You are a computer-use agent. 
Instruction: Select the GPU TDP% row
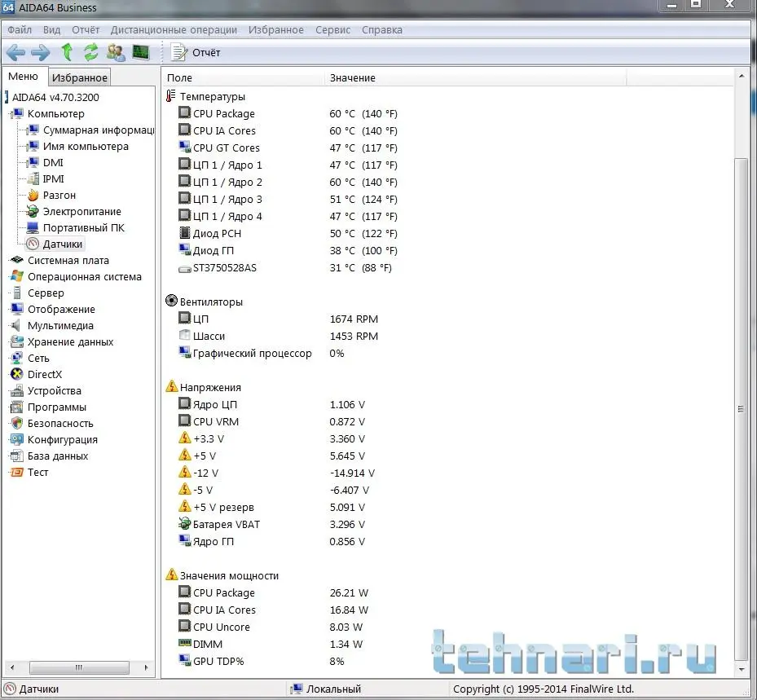point(262,662)
